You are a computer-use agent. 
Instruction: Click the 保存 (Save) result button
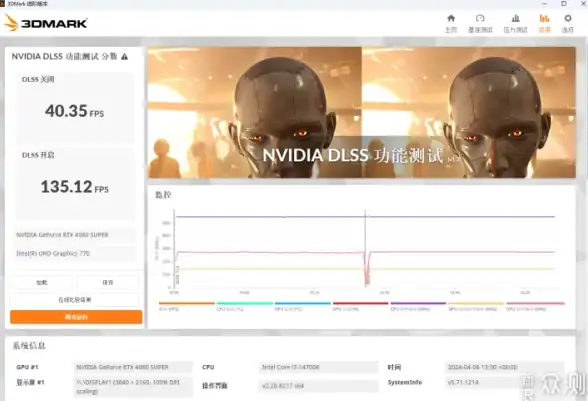pos(108,282)
